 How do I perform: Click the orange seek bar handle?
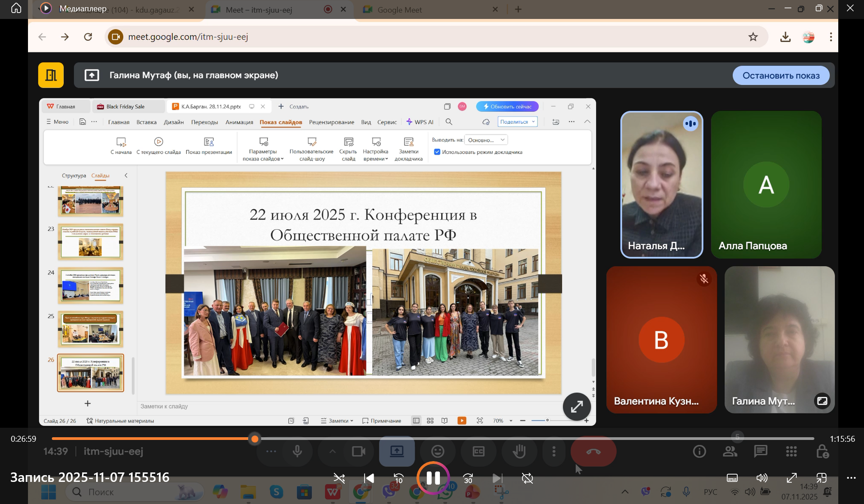click(255, 439)
